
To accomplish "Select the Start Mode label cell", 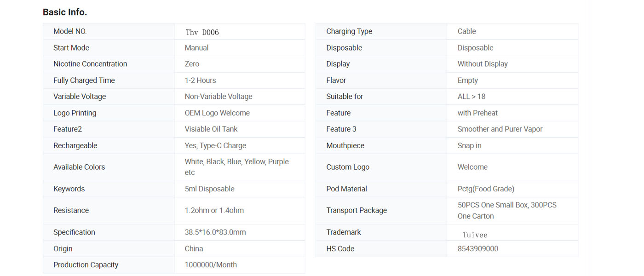I will [x=71, y=48].
